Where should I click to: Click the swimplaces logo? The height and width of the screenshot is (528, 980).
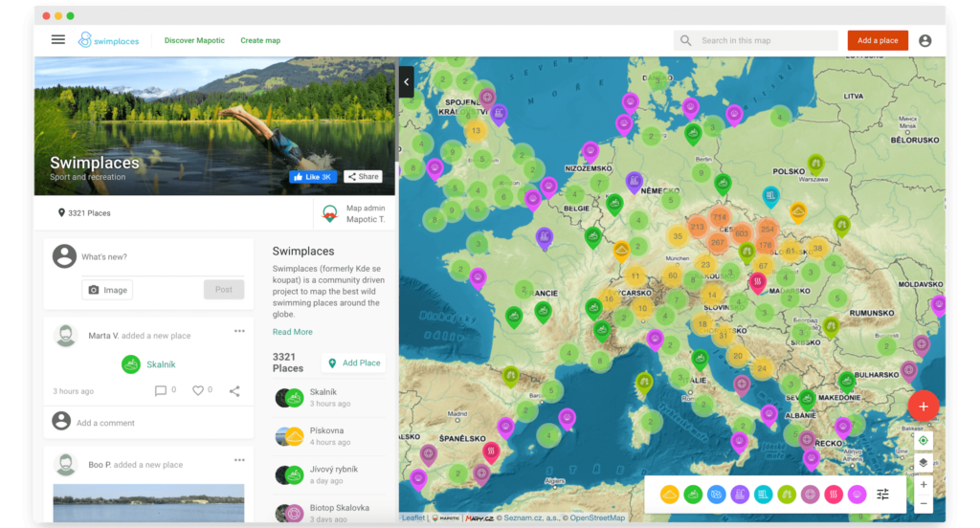(108, 40)
